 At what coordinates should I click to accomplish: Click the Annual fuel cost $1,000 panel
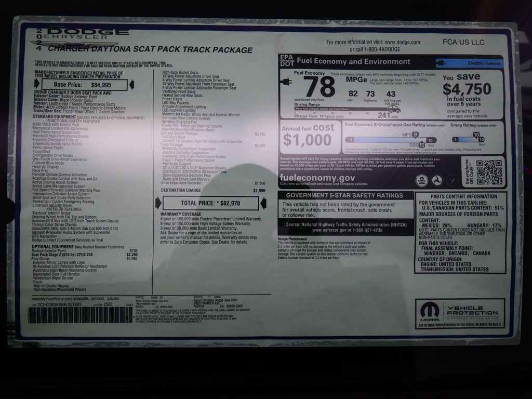(x=310, y=137)
